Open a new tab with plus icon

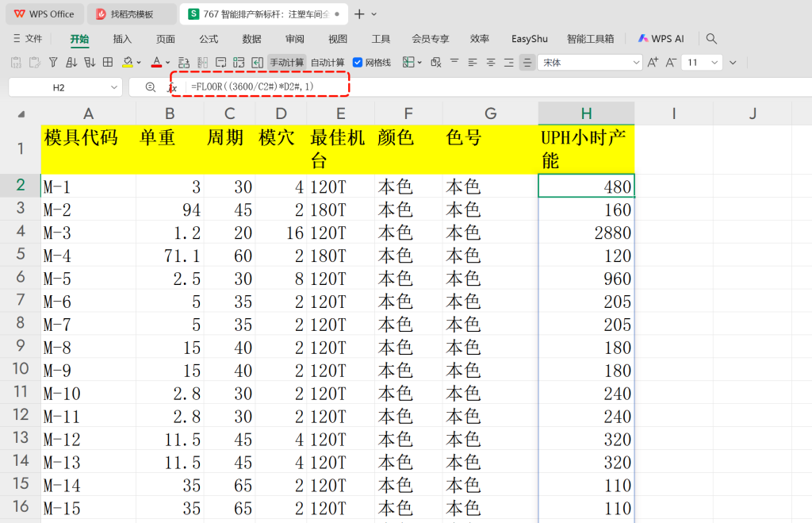[359, 14]
